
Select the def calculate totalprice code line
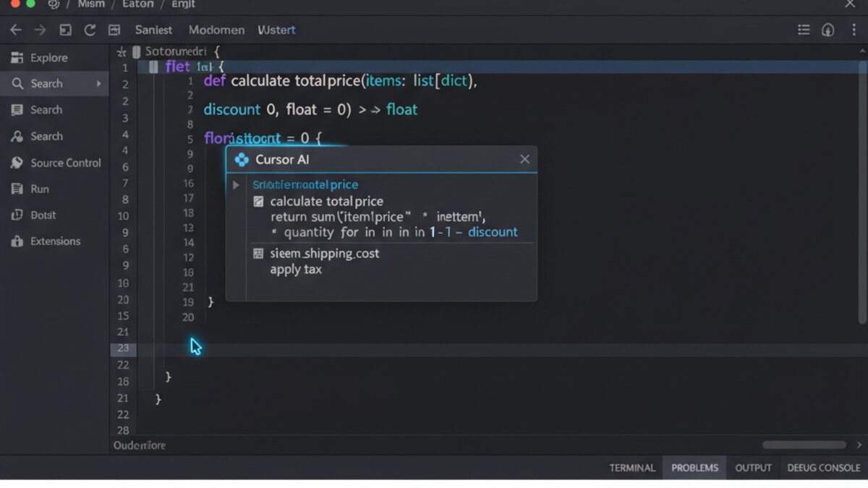click(341, 81)
